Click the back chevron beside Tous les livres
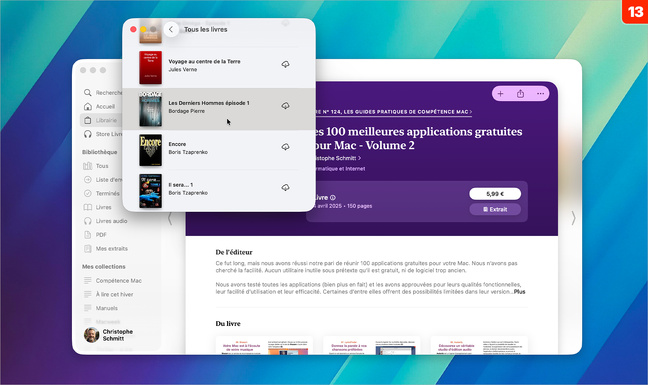Viewport: 648px width, 385px height. (171, 29)
